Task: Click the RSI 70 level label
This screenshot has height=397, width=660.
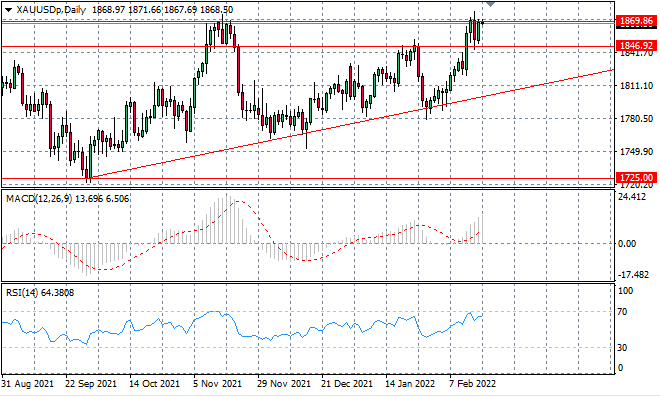Action: coord(622,312)
